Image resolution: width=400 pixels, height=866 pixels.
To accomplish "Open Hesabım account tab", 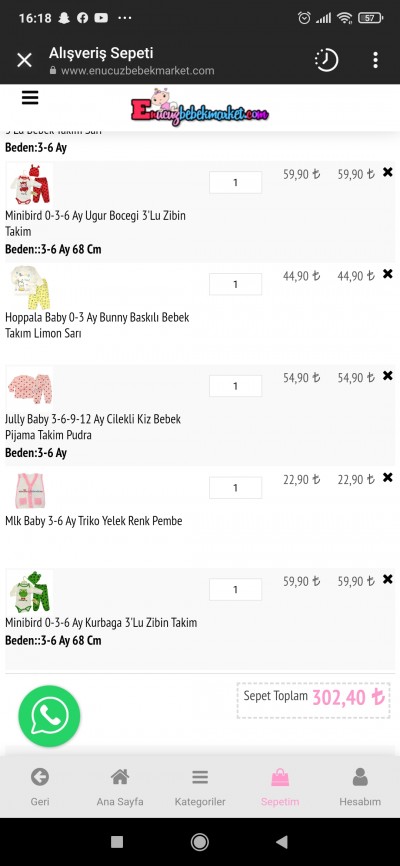I will 360,786.
